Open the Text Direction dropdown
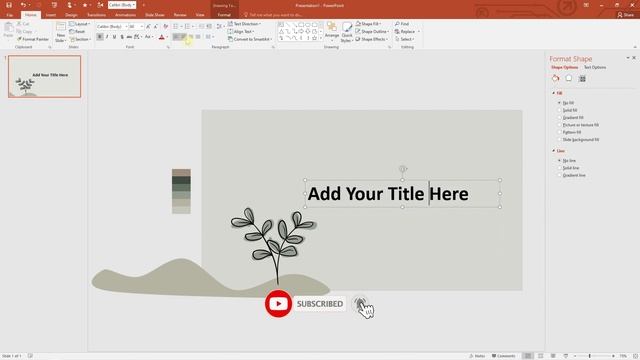The height and width of the screenshot is (360, 640). (x=244, y=24)
